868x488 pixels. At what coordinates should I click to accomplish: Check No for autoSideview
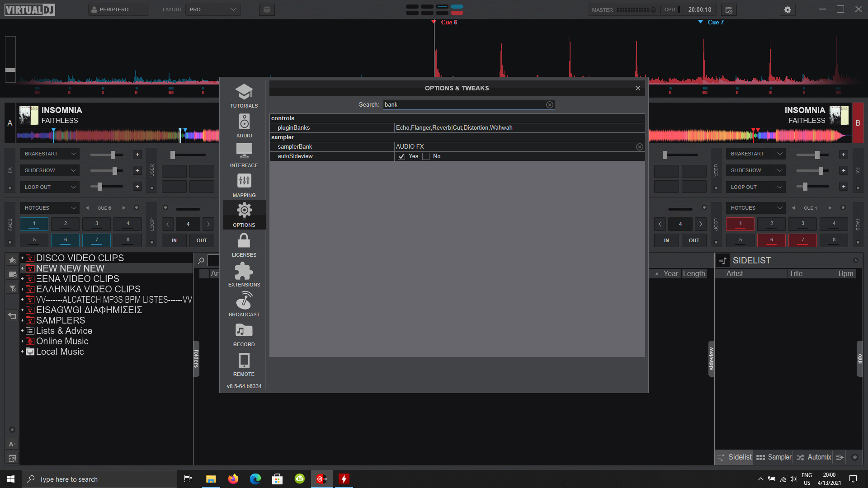click(x=425, y=156)
